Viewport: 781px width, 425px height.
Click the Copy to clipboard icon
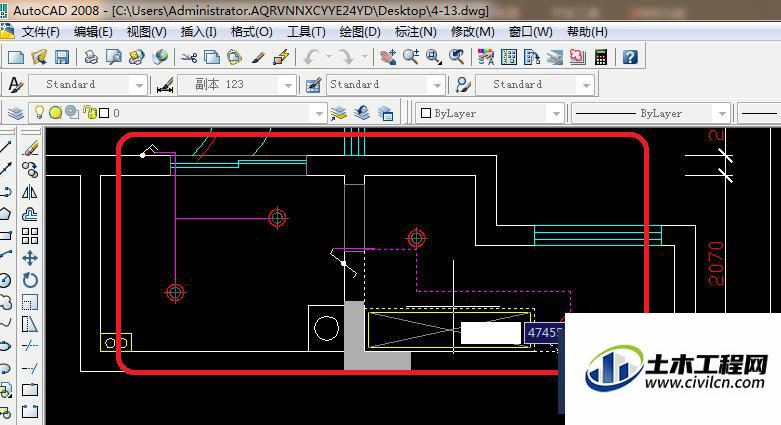click(x=212, y=57)
